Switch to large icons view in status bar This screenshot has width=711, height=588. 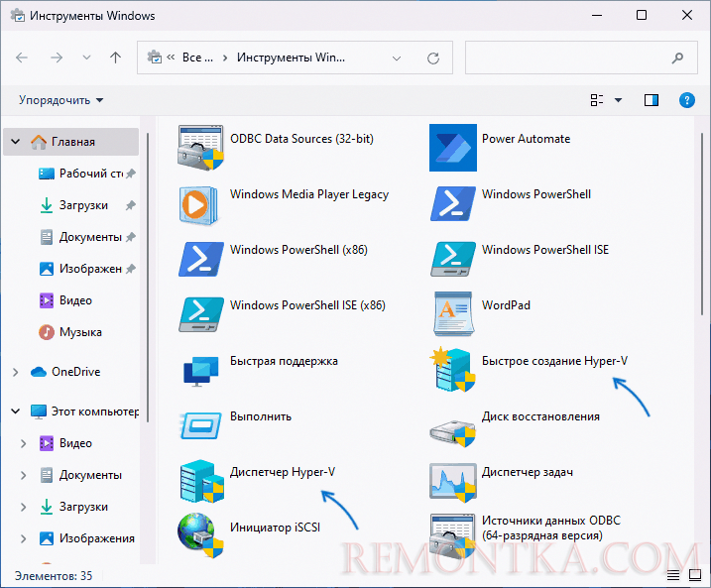click(695, 575)
